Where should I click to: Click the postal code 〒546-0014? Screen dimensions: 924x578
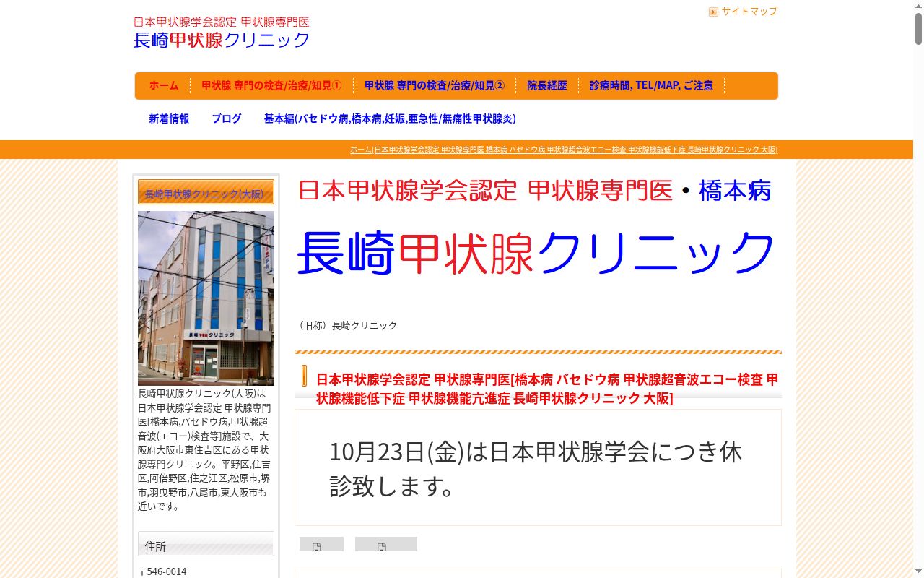pos(162,571)
